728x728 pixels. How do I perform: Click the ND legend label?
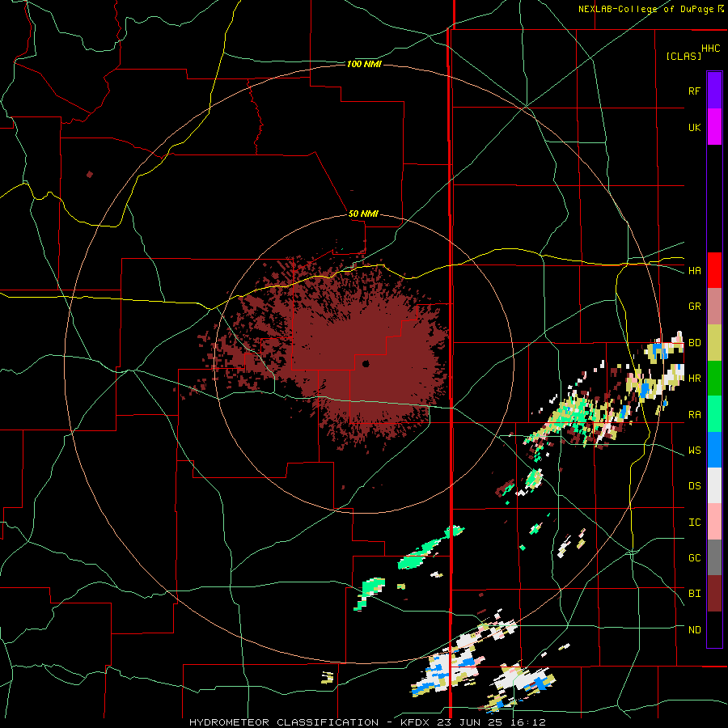(694, 629)
